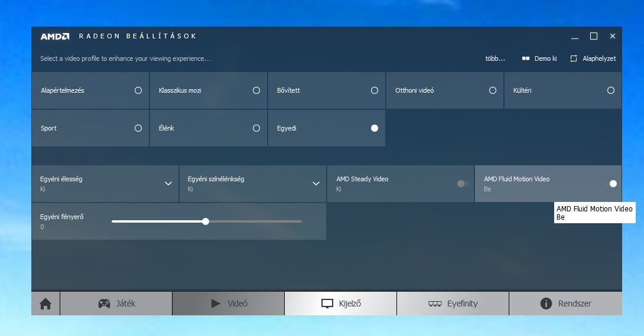Choose the Sport video profile

90,128
